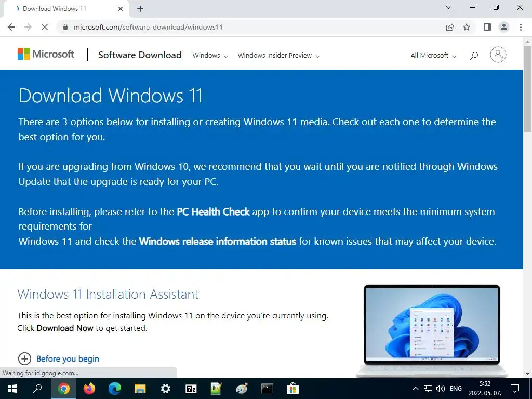Bookmark this page with the star icon
Screen dimensions: 532x399
[x=467, y=27]
